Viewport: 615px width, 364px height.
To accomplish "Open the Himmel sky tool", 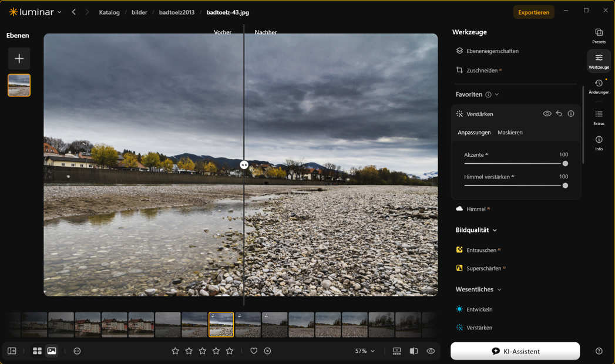I will (x=473, y=209).
